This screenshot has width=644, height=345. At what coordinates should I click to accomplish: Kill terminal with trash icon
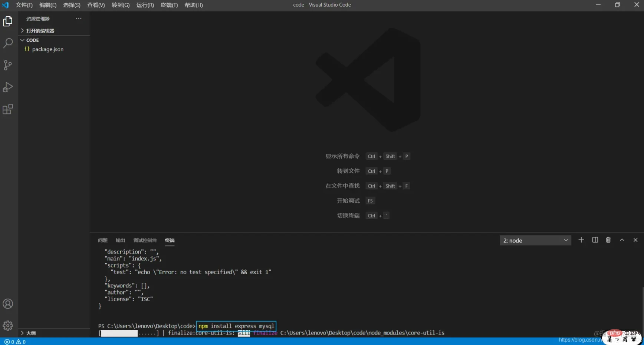(x=608, y=240)
